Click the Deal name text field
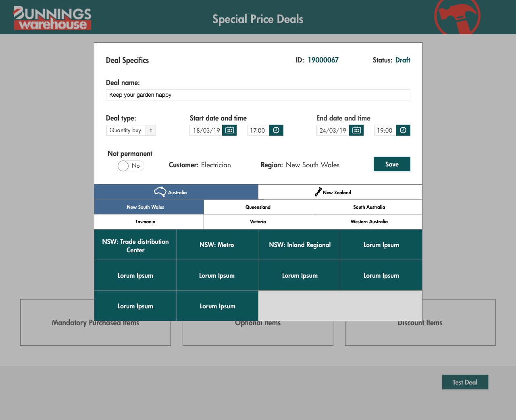The width and height of the screenshot is (516, 420). (258, 95)
